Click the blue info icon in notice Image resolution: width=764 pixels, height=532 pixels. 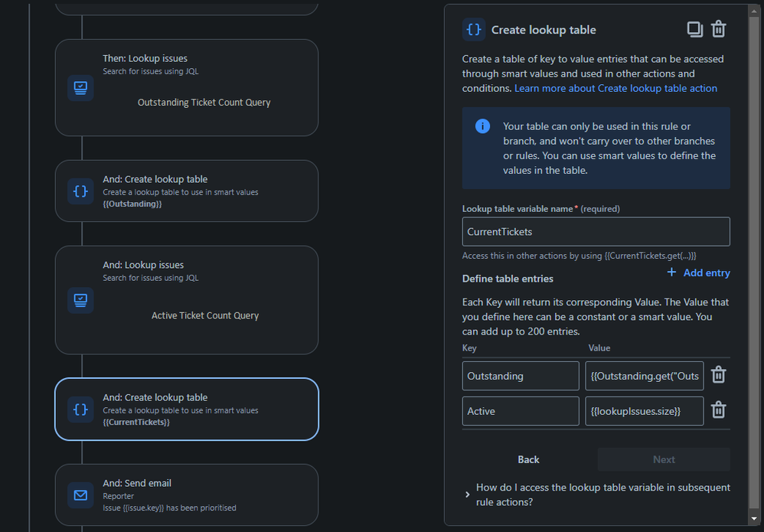[x=482, y=126]
